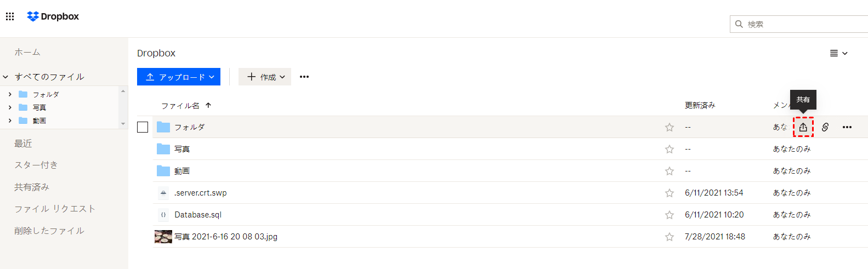The image size is (868, 269).
Task: Click the 検索 search field
Action: pyautogui.click(x=801, y=24)
